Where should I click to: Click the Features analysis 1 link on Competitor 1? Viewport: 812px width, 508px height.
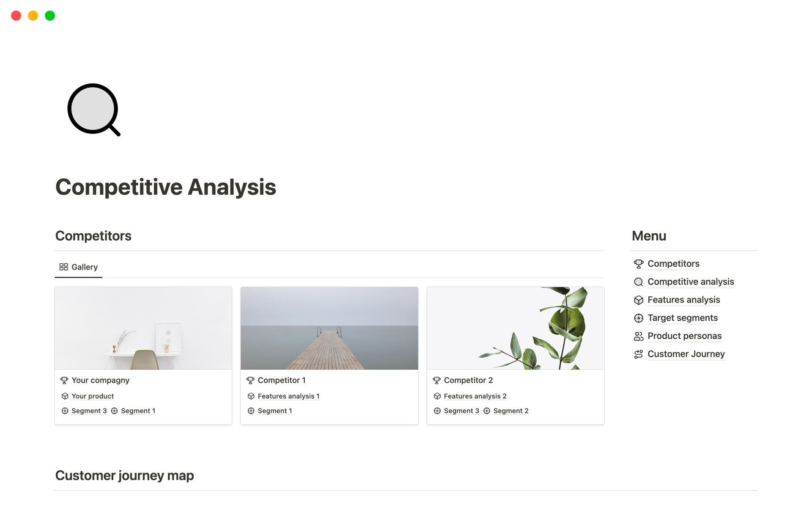click(288, 396)
